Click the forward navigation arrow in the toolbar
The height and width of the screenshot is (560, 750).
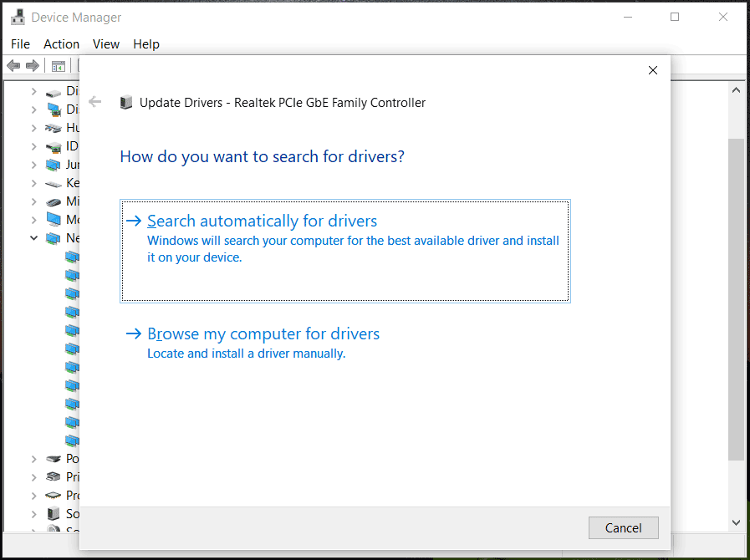point(32,65)
